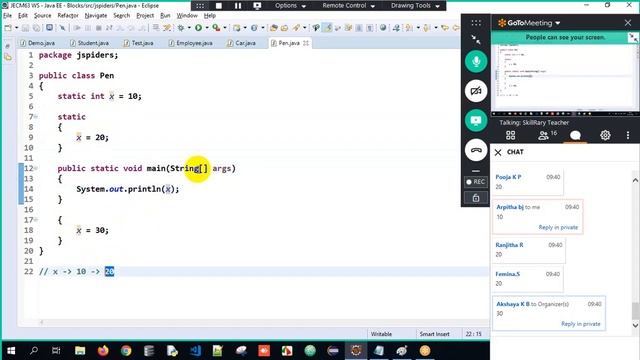The image size is (640, 360).
Task: Stop screen sharing with the square button
Action: [219, 6]
